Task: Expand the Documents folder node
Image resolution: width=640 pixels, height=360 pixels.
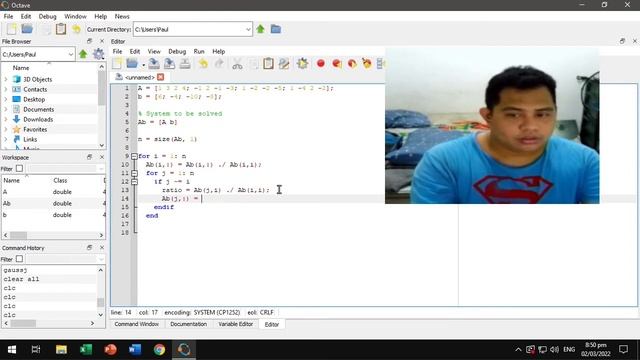Action: click(x=6, y=109)
